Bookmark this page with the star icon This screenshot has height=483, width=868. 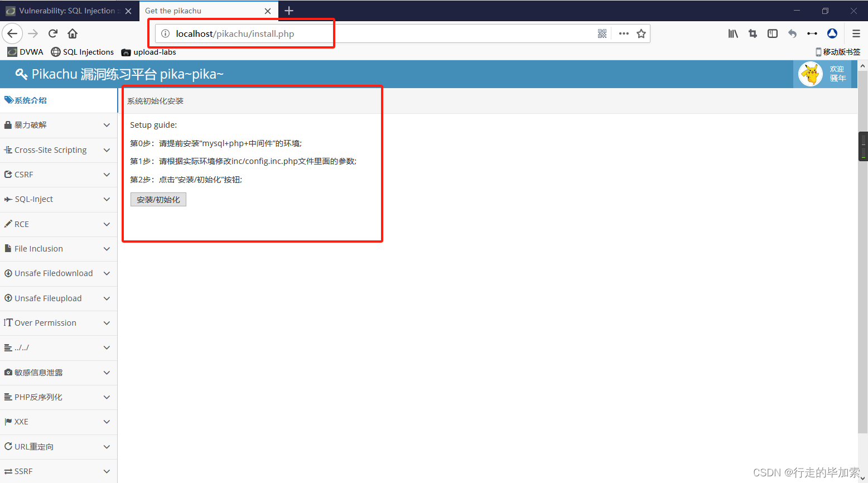(x=641, y=33)
